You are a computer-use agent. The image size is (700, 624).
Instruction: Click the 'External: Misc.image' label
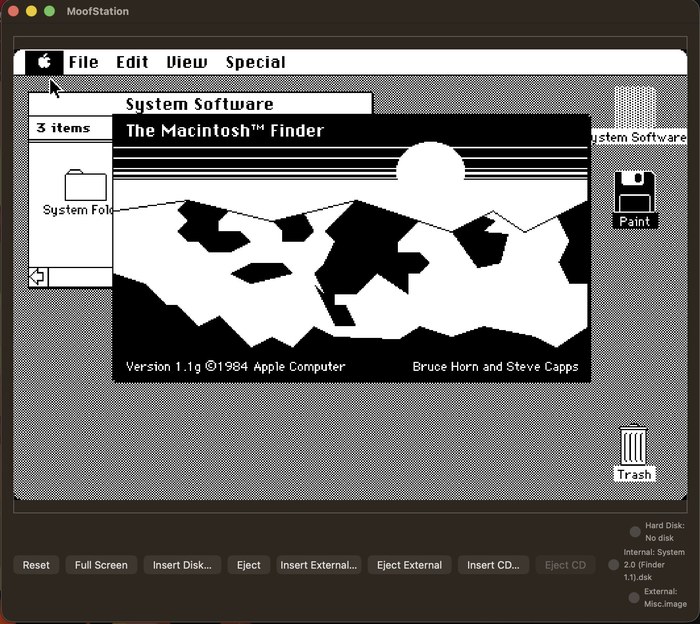tap(665, 598)
